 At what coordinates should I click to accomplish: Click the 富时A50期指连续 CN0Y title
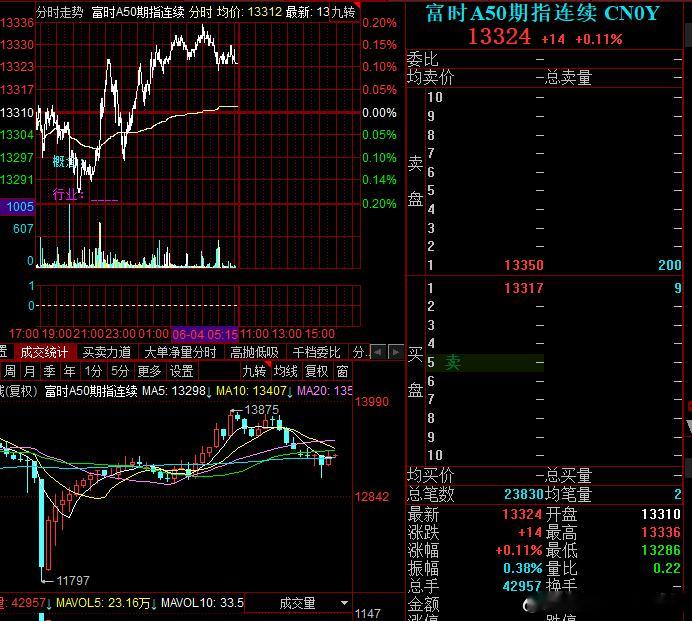tap(542, 13)
